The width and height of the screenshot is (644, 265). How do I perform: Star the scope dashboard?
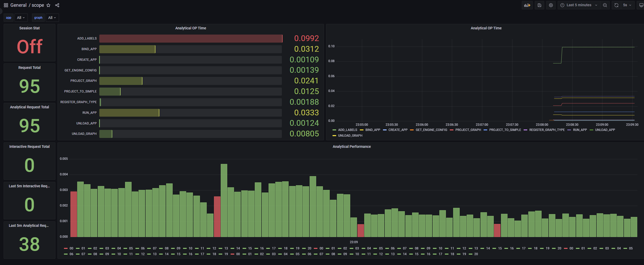click(48, 5)
